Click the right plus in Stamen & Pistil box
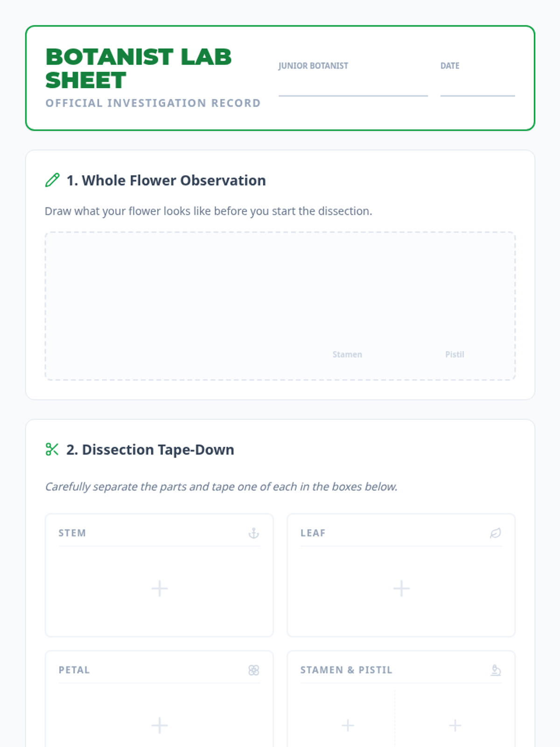 point(455,725)
